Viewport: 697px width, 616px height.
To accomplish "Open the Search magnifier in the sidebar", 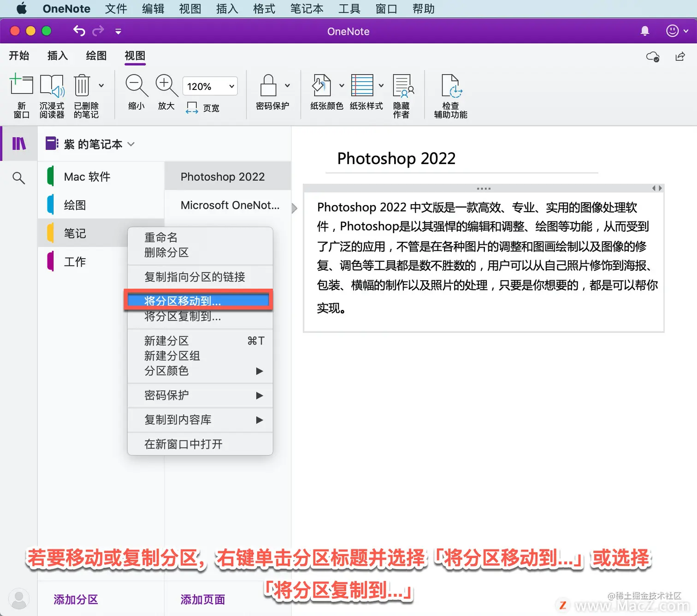I will (18, 178).
